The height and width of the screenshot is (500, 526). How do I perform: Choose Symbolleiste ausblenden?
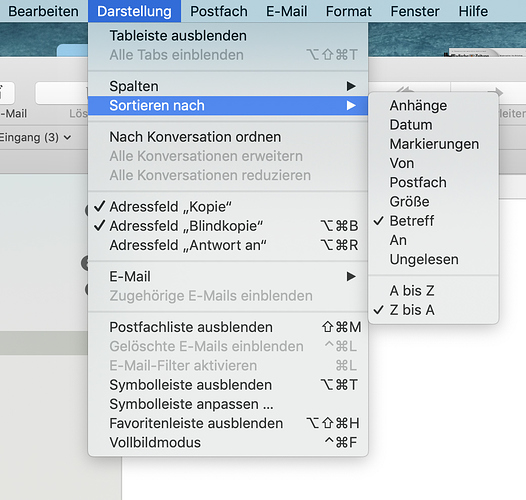click(228, 385)
